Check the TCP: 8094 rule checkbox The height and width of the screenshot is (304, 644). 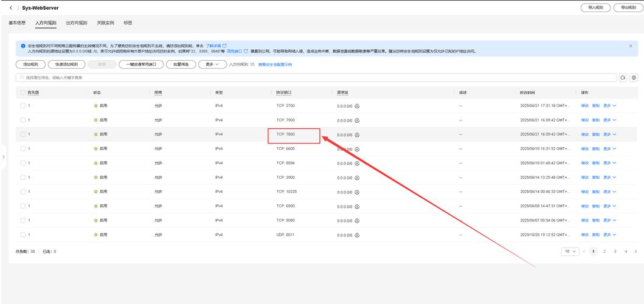[x=23, y=163]
